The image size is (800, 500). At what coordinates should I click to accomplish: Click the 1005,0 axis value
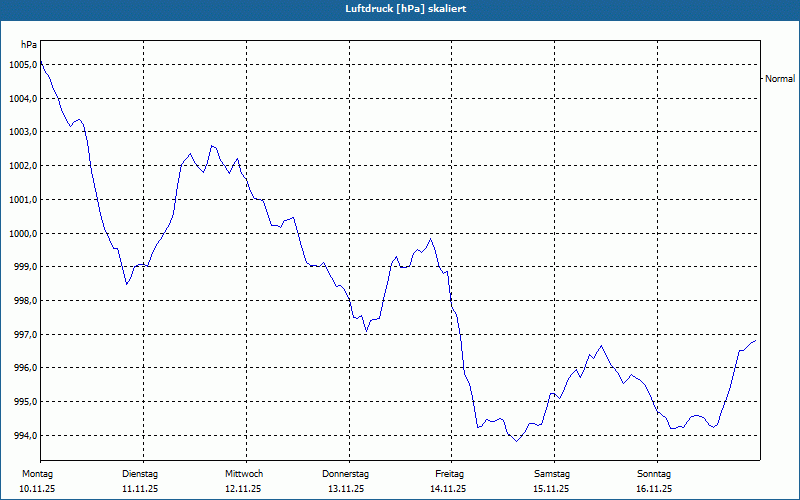pyautogui.click(x=23, y=65)
